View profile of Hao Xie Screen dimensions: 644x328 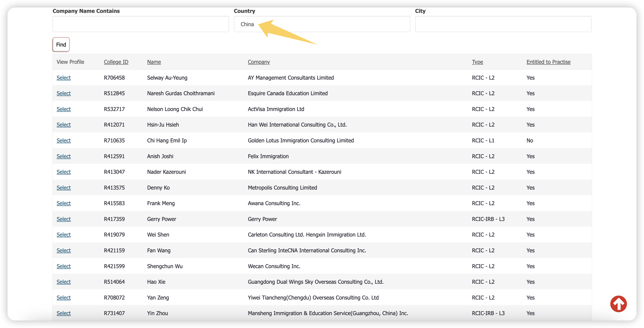pyautogui.click(x=63, y=282)
